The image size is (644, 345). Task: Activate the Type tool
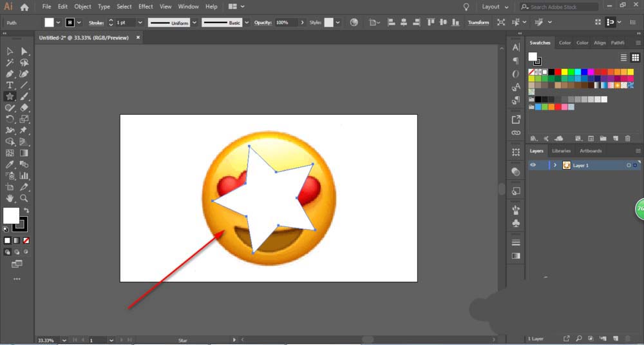(x=10, y=85)
